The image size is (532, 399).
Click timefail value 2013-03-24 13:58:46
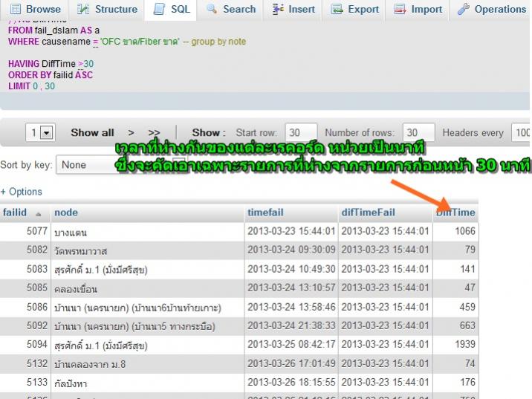(x=291, y=307)
